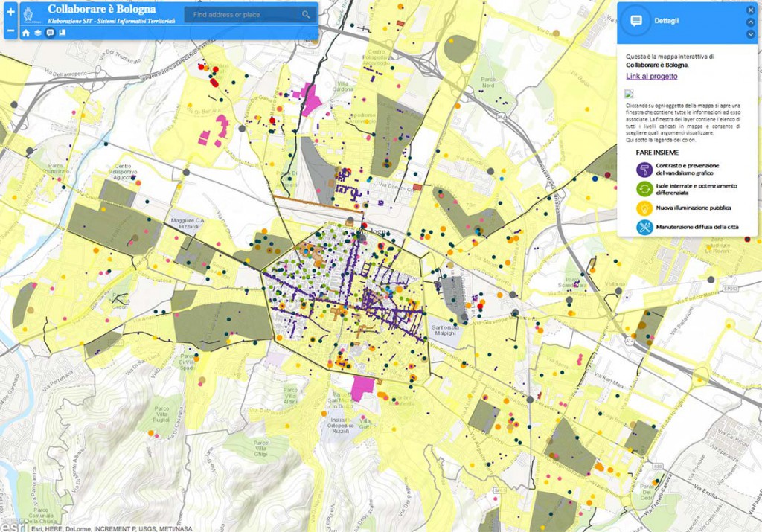Click the magnifier search icon
This screenshot has width=762, height=532.
click(x=306, y=15)
